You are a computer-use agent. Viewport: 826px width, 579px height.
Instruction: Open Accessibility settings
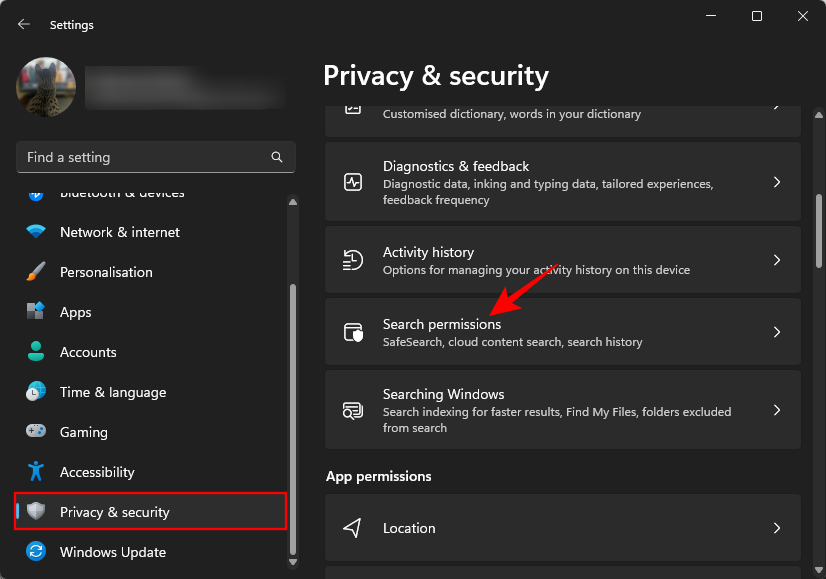tap(151, 473)
